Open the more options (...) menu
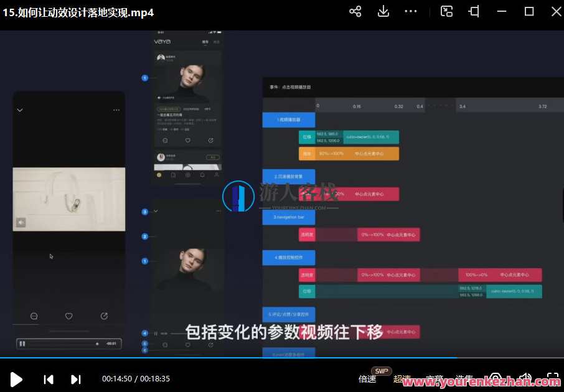Viewport: 564px width, 392px height. tap(411, 11)
